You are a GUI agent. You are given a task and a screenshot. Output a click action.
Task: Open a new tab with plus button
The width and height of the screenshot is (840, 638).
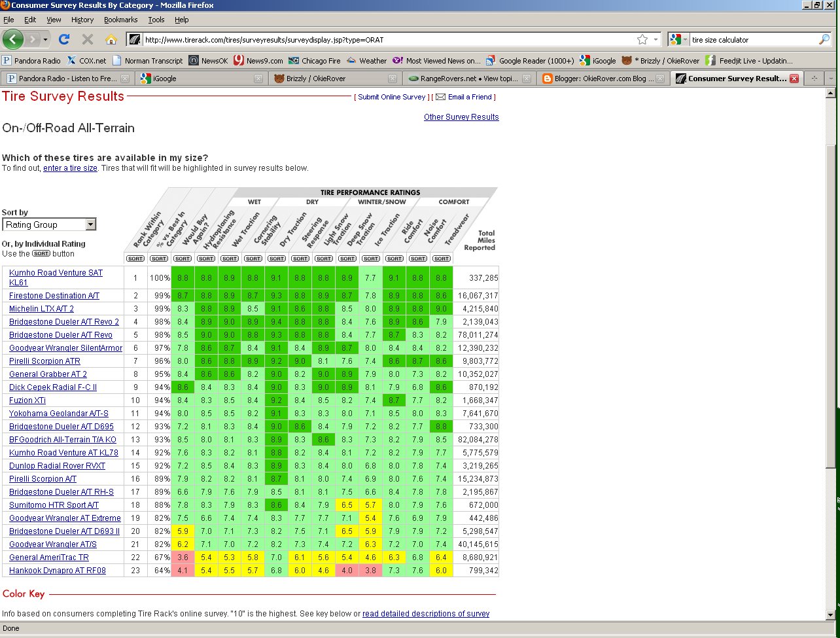[814, 79]
